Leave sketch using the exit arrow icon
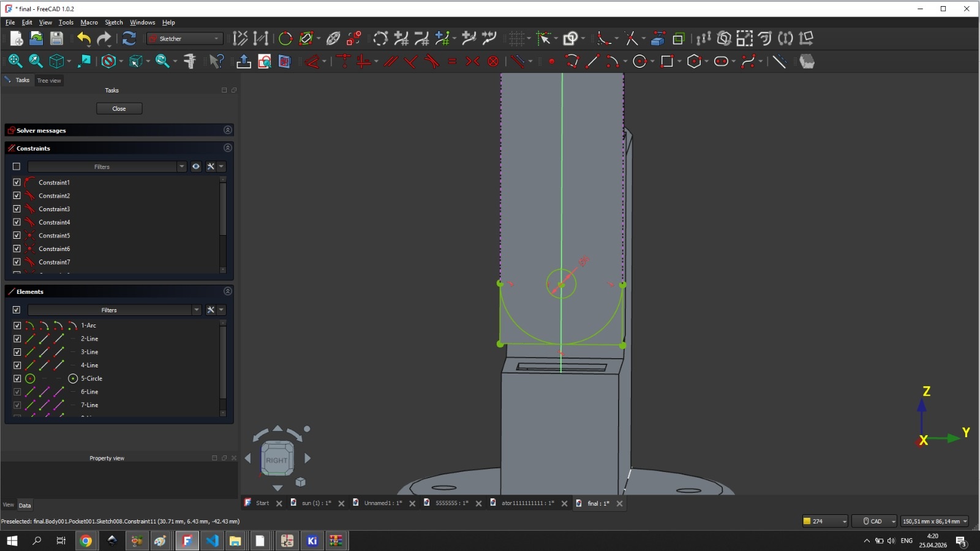 click(x=244, y=61)
